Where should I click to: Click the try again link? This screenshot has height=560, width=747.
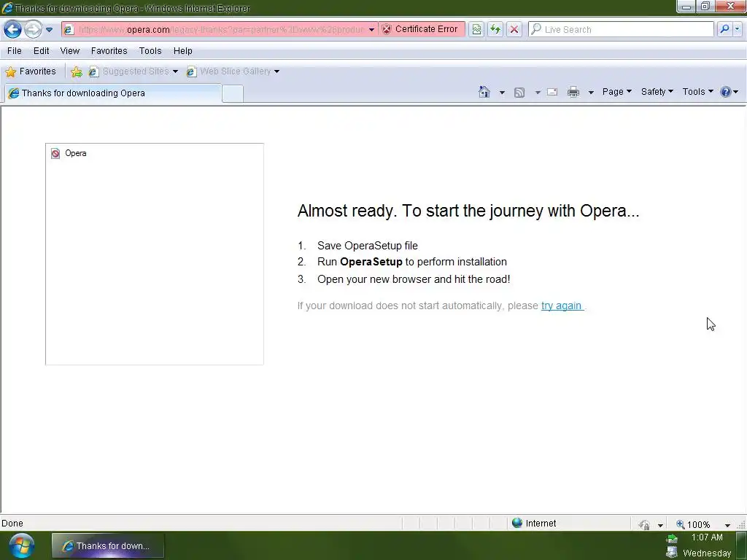tap(561, 306)
